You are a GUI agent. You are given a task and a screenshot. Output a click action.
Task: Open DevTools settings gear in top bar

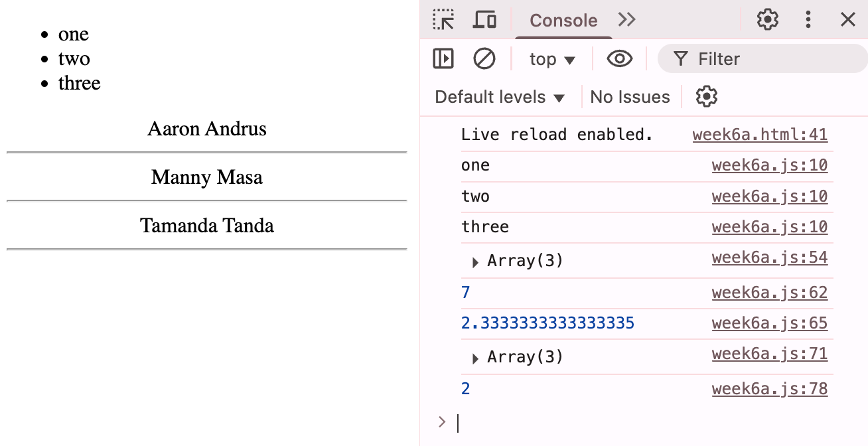(768, 20)
